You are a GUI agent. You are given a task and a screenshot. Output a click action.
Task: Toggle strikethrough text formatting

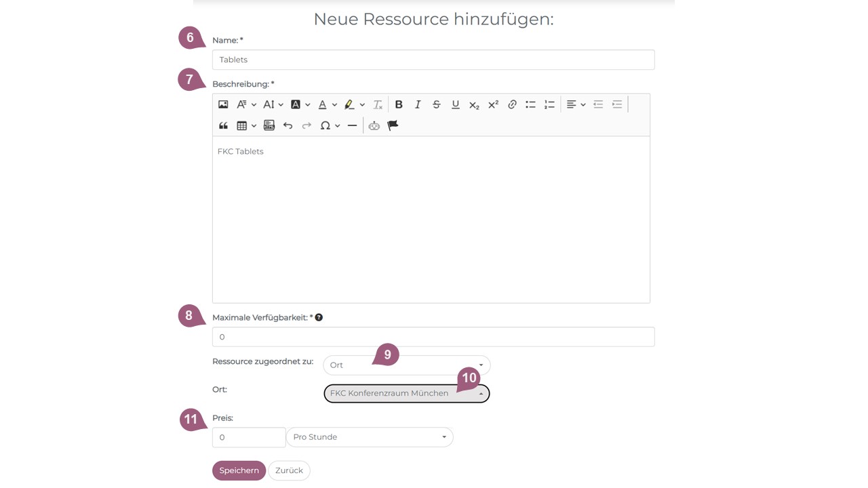(437, 104)
